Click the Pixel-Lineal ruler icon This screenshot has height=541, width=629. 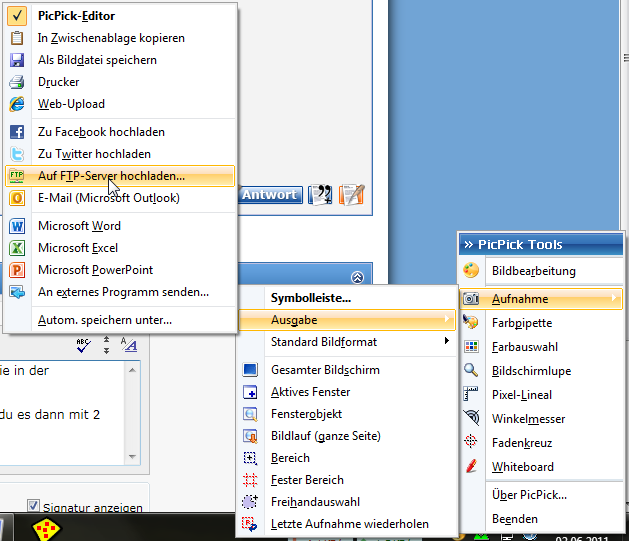(471, 394)
